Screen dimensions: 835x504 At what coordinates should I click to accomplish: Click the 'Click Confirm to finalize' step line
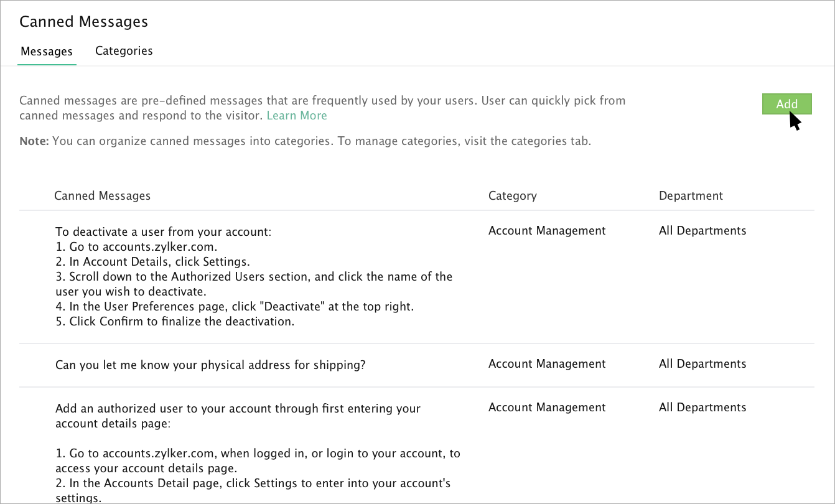click(x=175, y=322)
